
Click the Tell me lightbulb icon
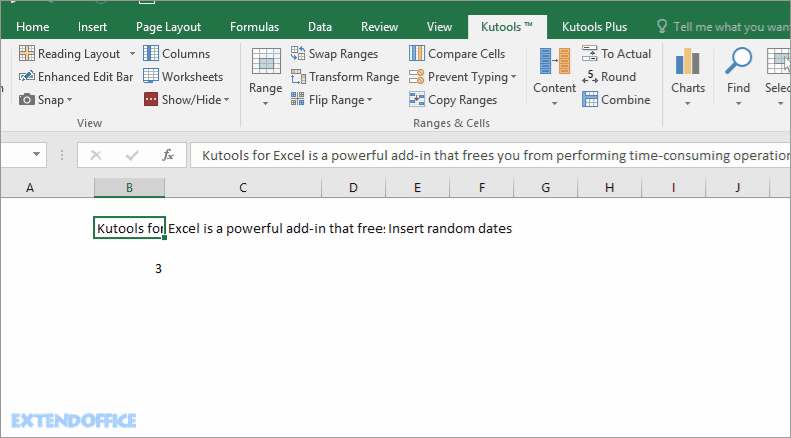click(662, 26)
